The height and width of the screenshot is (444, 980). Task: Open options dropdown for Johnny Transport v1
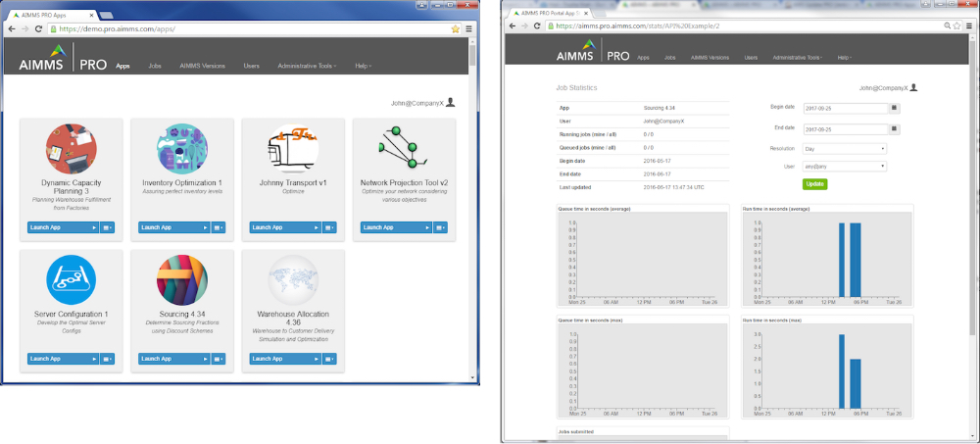[x=329, y=227]
